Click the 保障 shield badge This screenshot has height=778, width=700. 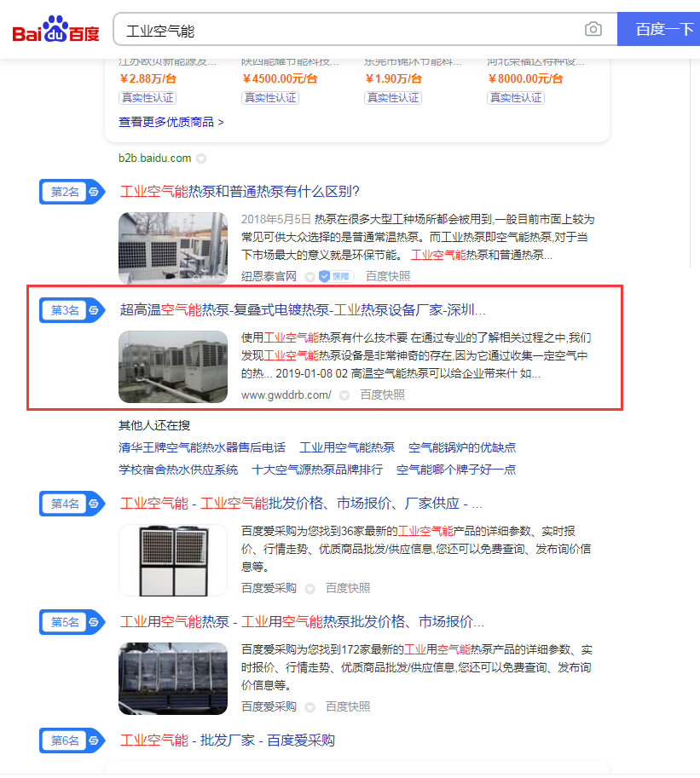pyautogui.click(x=336, y=276)
